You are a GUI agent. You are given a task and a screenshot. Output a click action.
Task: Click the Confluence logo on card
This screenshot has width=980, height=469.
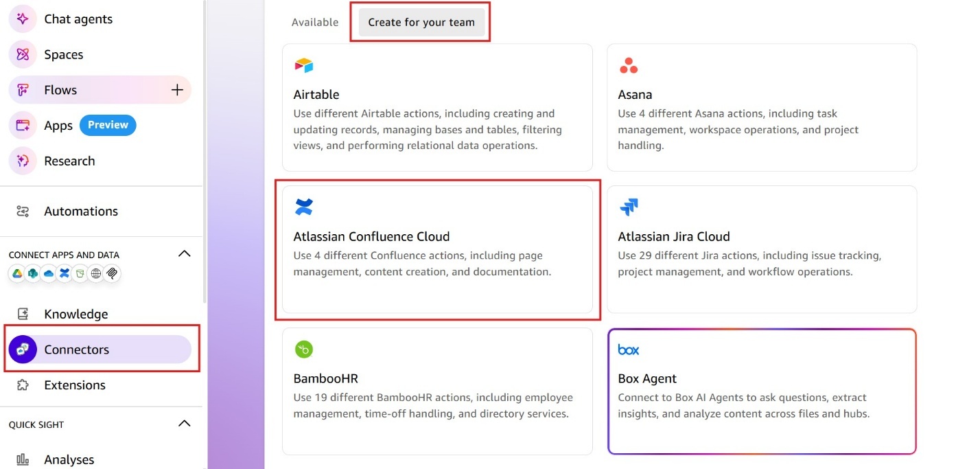pos(304,207)
